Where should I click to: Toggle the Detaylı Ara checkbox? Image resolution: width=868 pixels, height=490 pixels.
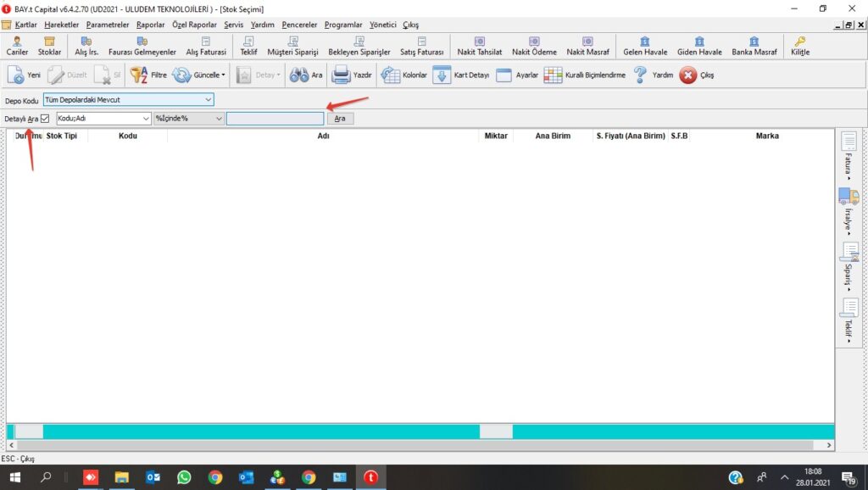(45, 119)
